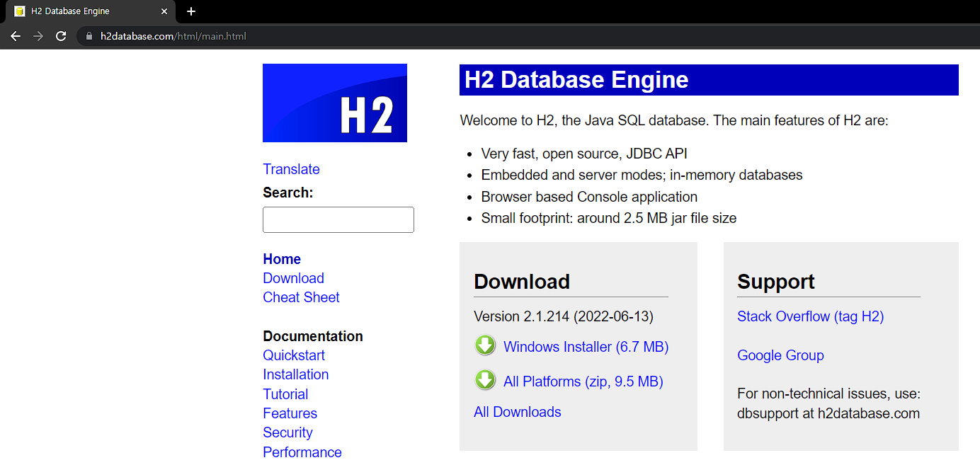
Task: Open the All Downloads link
Action: click(x=518, y=412)
